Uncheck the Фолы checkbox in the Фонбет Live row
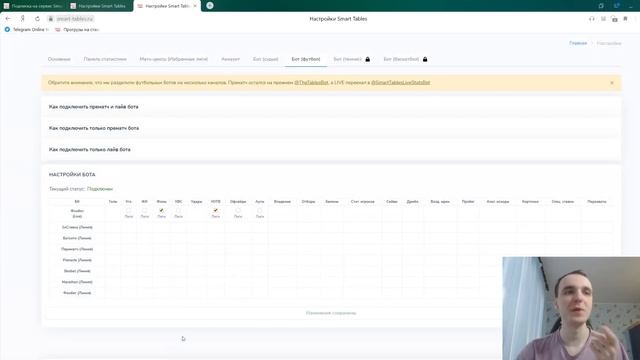The image size is (640, 360). point(162,211)
